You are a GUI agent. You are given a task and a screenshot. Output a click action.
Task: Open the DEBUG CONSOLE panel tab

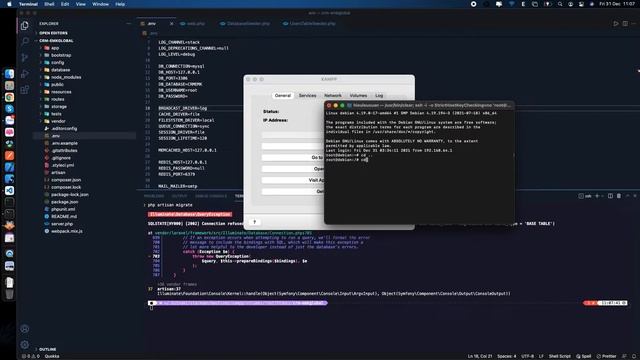211,196
